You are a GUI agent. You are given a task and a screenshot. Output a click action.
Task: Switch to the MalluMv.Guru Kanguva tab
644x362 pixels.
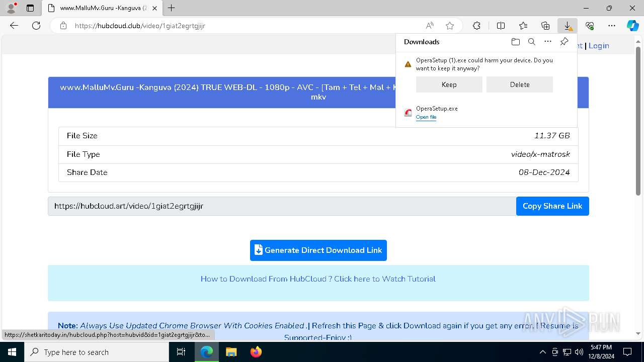102,8
